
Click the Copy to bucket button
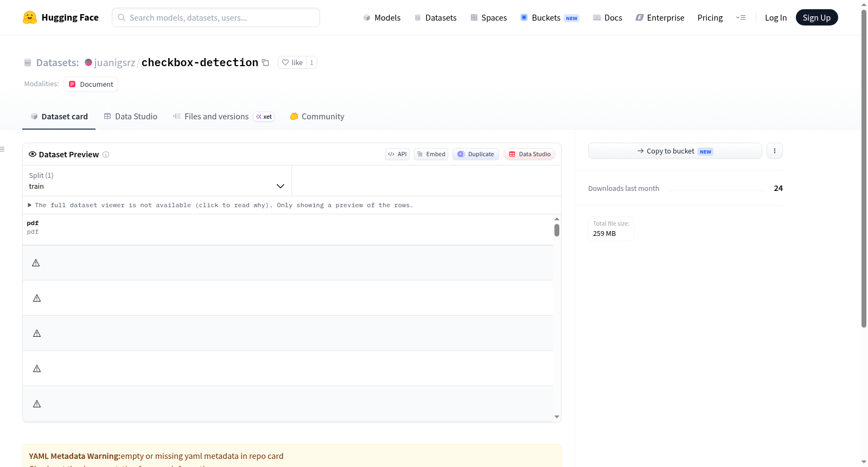point(675,151)
